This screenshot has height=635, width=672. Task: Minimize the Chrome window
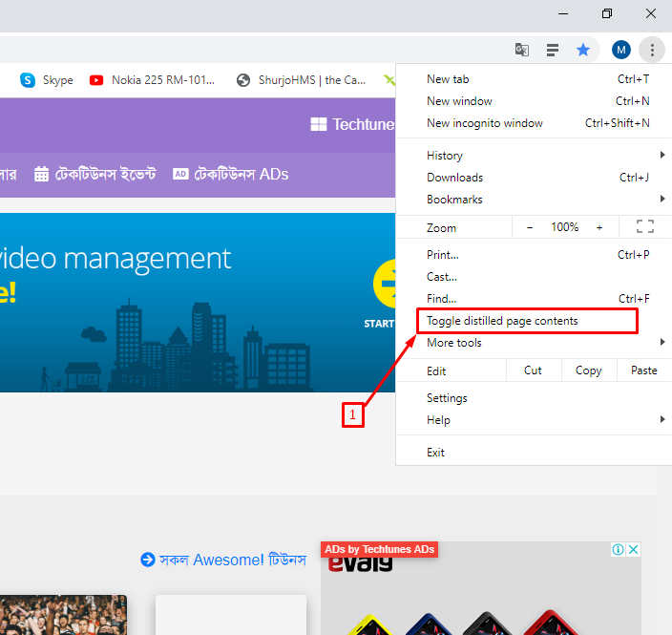[563, 13]
